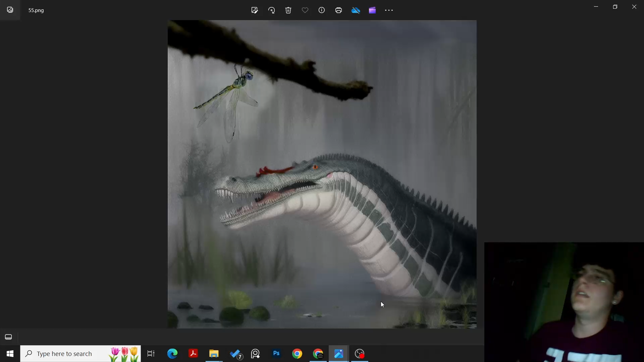Open the Photos gallery home icon
The height and width of the screenshot is (362, 644).
[10, 10]
